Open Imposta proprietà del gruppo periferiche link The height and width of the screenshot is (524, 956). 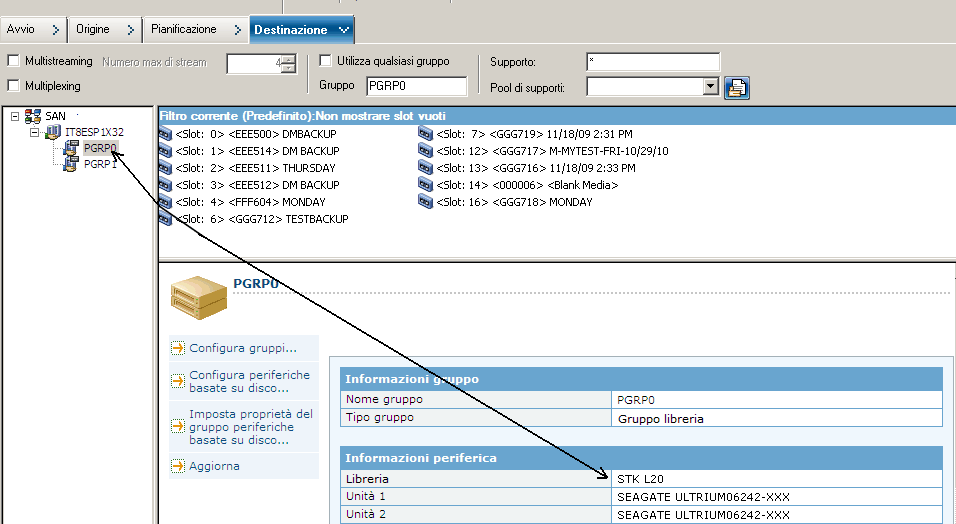click(x=251, y=426)
